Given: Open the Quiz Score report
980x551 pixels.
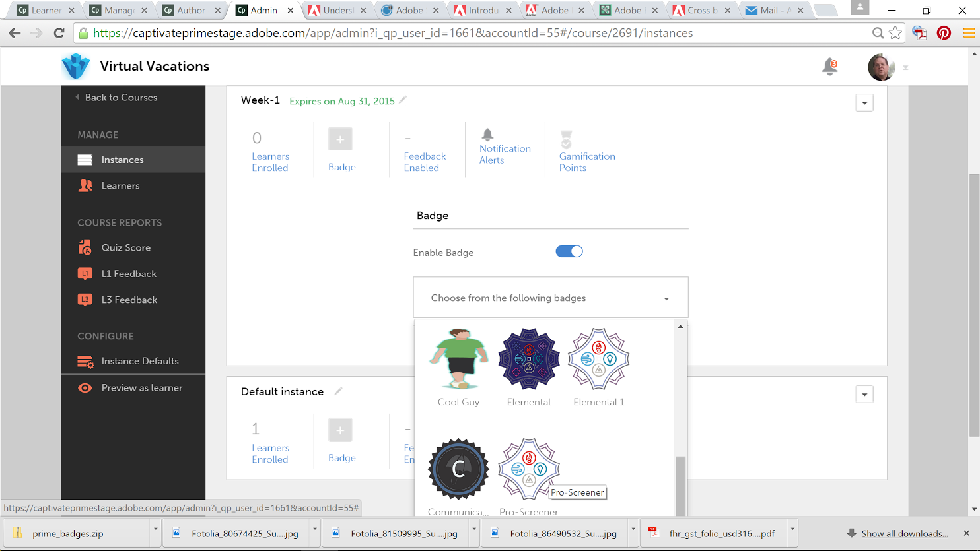Looking at the screenshot, I should coord(125,248).
